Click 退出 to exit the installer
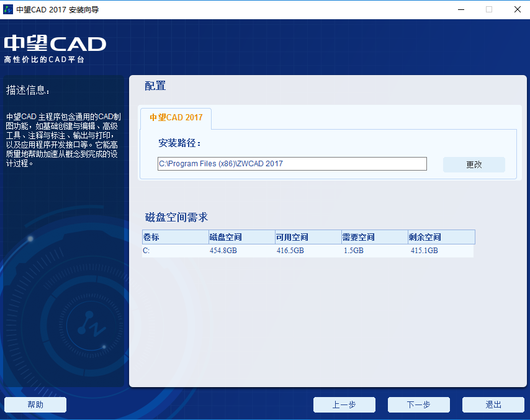530x420 pixels. 493,404
